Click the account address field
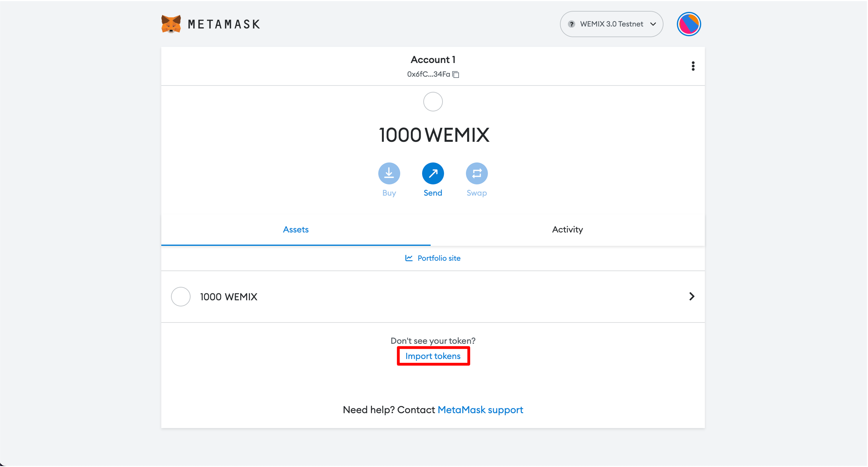868x467 pixels. pyautogui.click(x=433, y=74)
